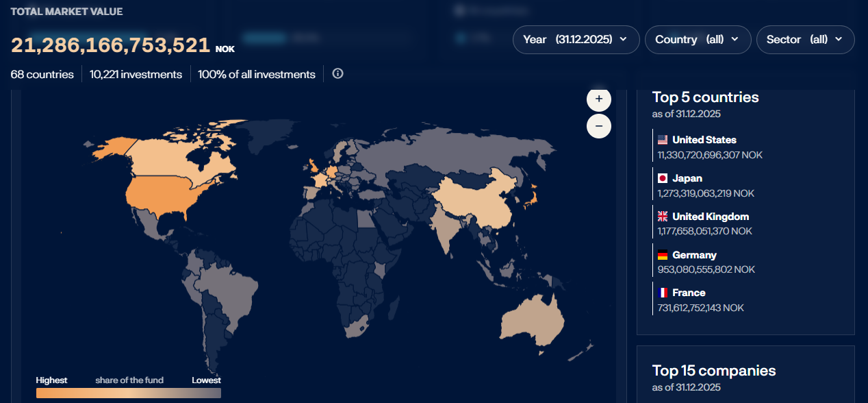868x403 pixels.
Task: Click the 1,273,319,063,219 NOK value
Action: pos(706,193)
